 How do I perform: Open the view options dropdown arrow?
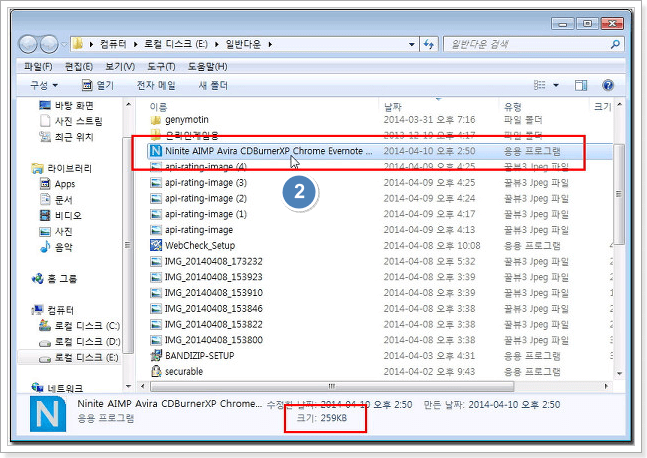click(556, 85)
